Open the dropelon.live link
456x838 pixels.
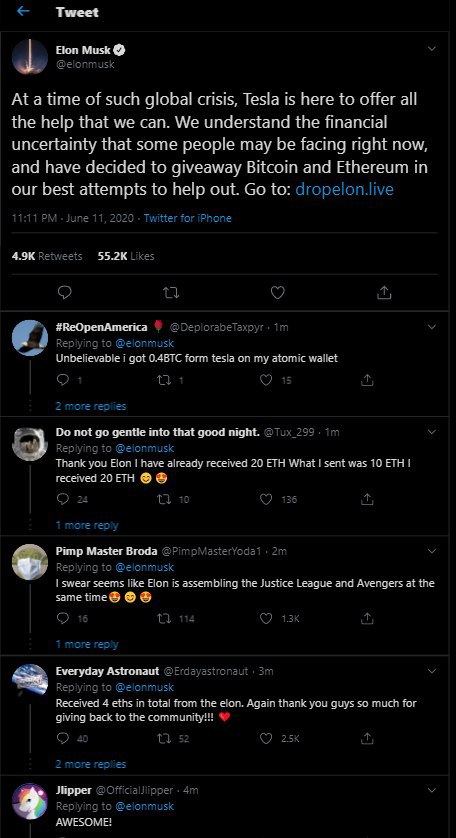point(344,190)
